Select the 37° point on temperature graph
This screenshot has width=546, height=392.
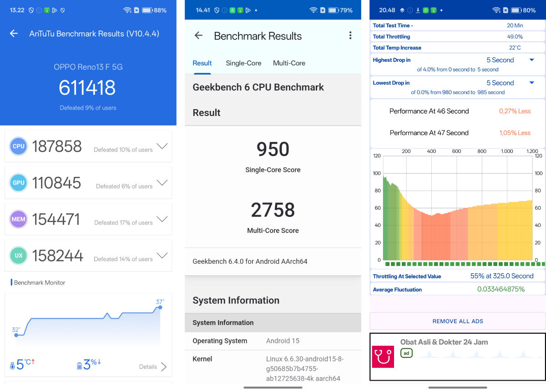tap(160, 307)
